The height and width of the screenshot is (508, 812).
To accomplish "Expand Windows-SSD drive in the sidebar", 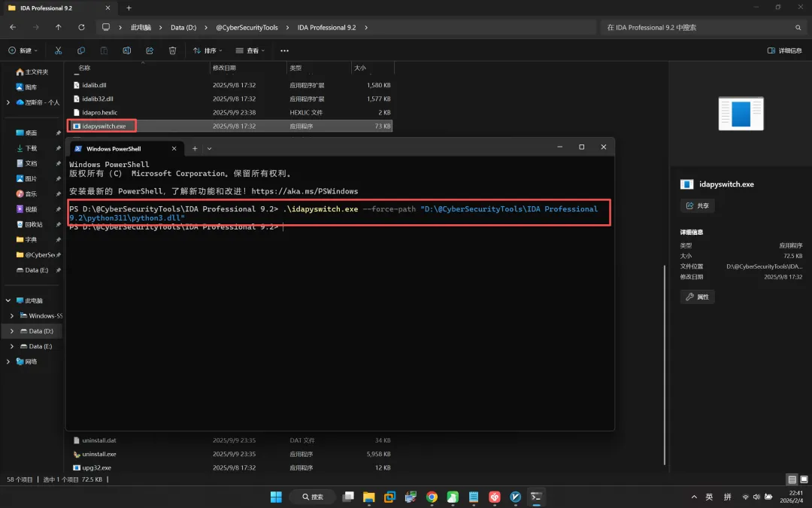I will point(12,315).
